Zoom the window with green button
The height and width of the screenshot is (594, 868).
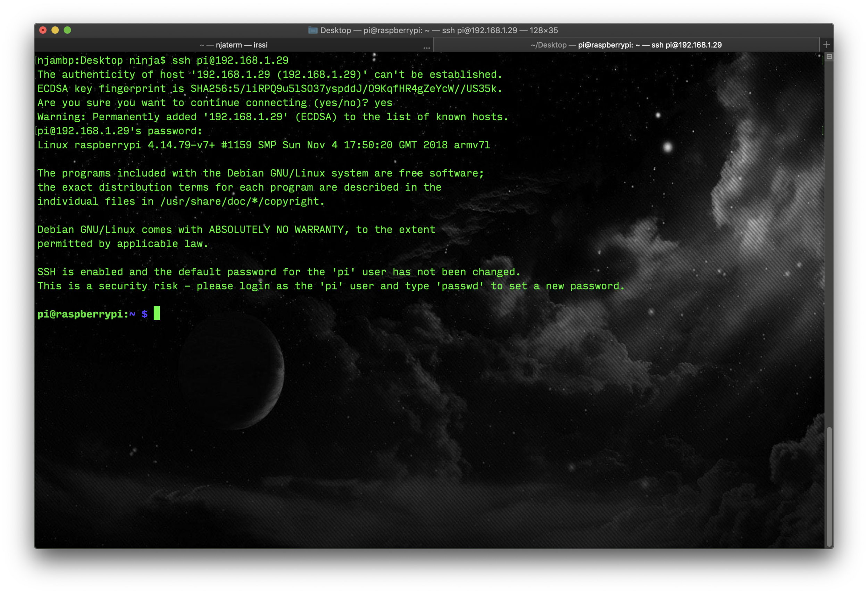67,30
